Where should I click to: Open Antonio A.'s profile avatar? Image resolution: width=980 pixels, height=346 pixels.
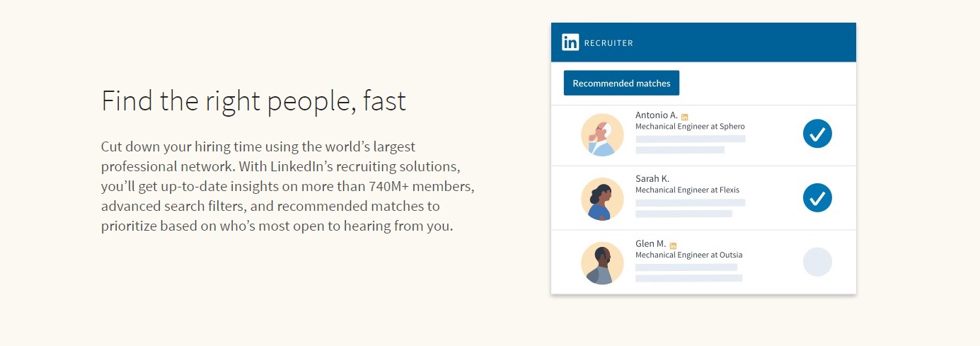[x=602, y=135]
